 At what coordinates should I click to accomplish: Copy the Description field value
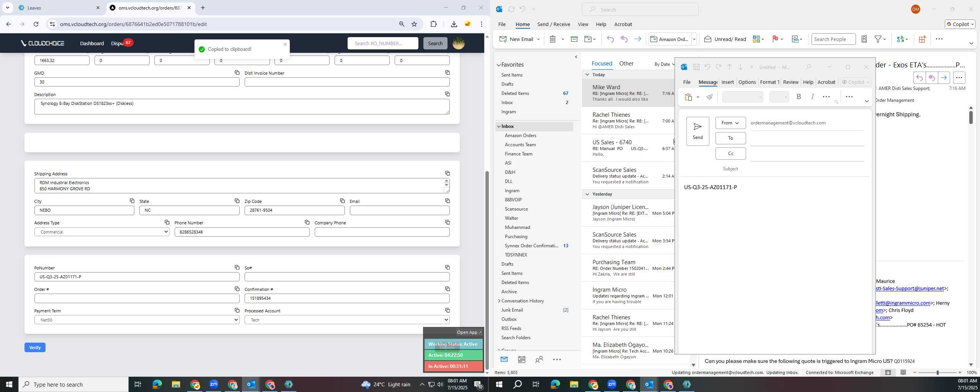(447, 94)
